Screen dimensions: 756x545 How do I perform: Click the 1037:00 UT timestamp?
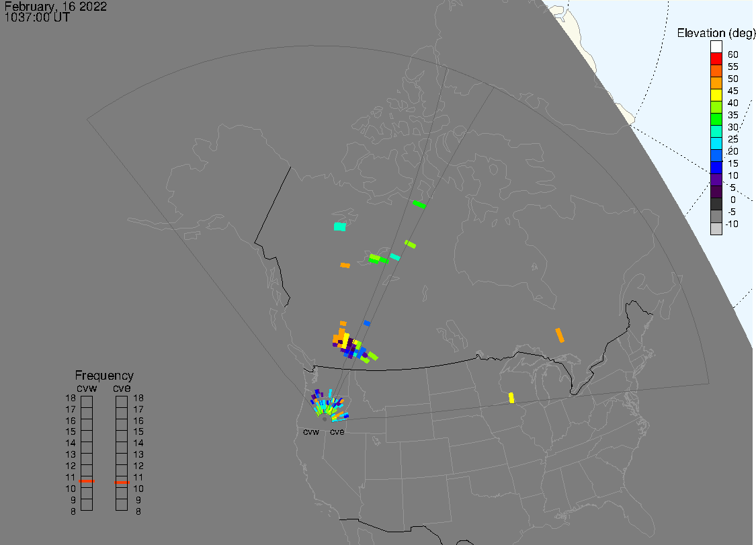pos(37,17)
